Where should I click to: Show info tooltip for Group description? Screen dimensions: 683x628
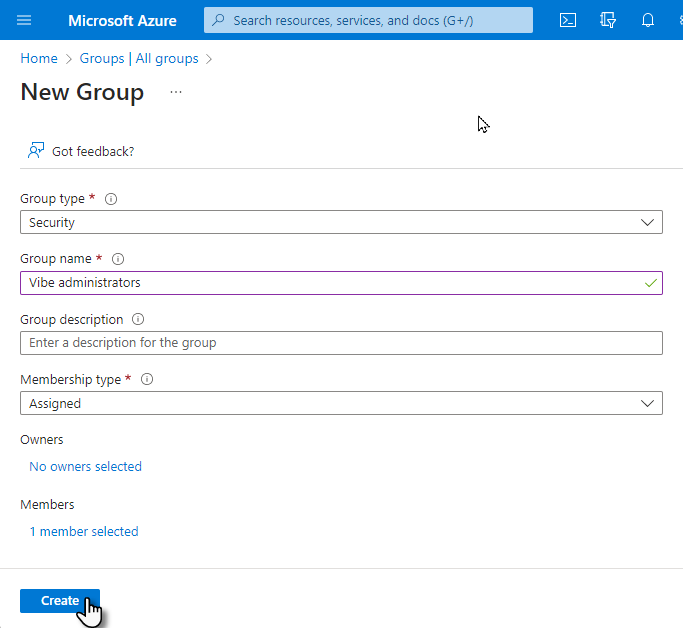(x=138, y=319)
